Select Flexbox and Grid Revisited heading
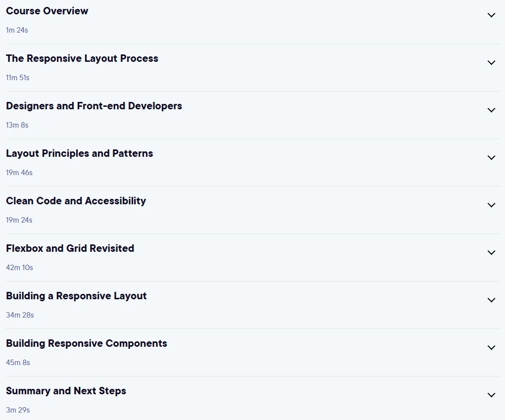This screenshot has height=420, width=505. coord(70,248)
